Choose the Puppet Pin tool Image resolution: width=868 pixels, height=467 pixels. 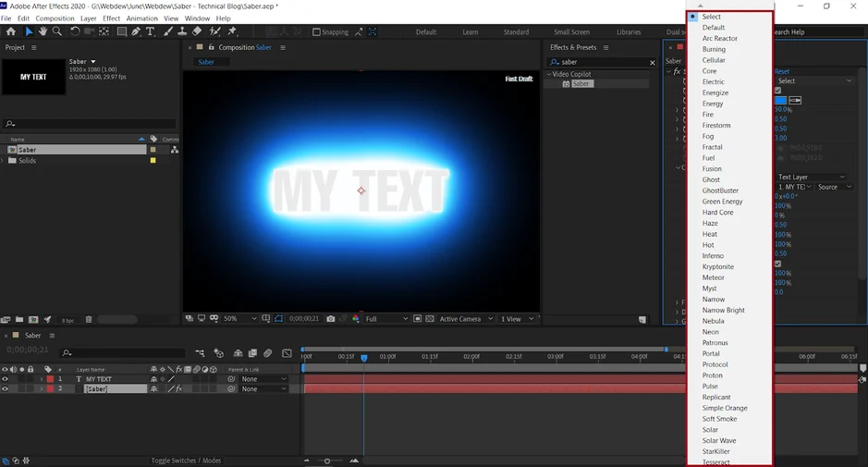pos(233,31)
